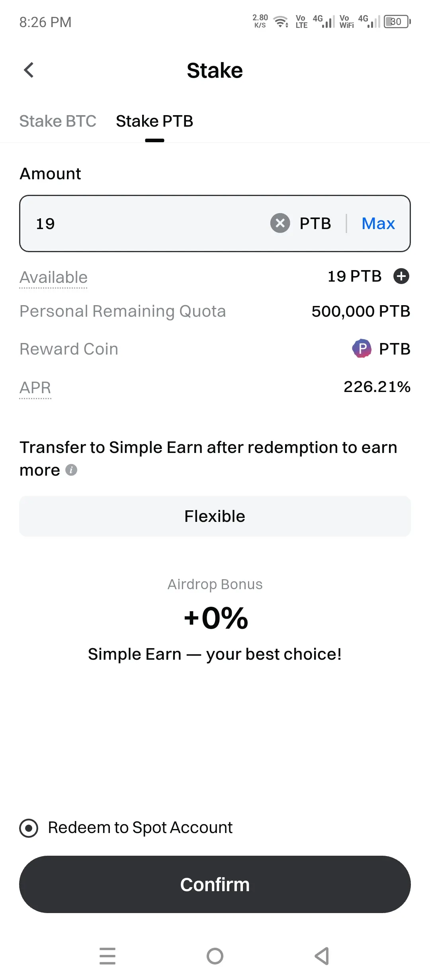Clear the amount with the X icon
The width and height of the screenshot is (430, 980).
(x=280, y=223)
